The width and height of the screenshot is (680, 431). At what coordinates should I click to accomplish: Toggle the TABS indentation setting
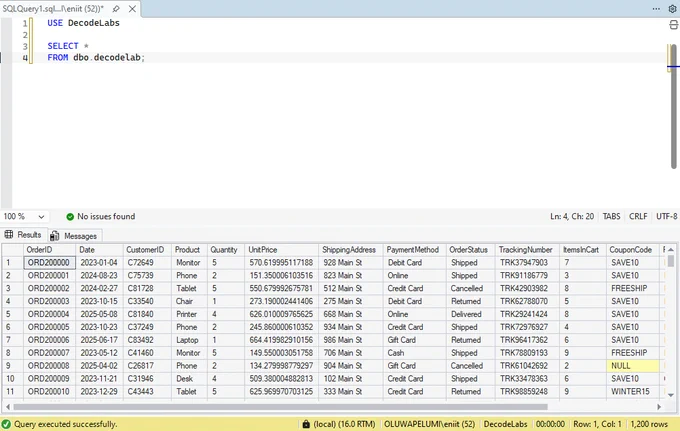click(x=611, y=216)
